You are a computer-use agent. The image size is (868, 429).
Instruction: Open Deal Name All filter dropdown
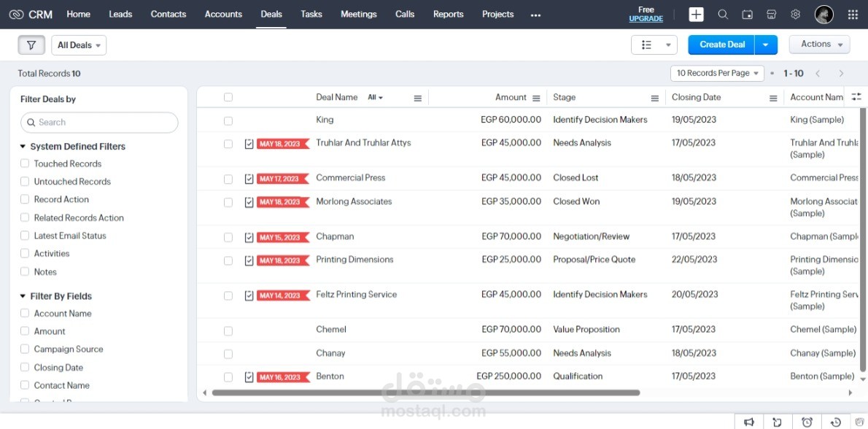tap(376, 98)
